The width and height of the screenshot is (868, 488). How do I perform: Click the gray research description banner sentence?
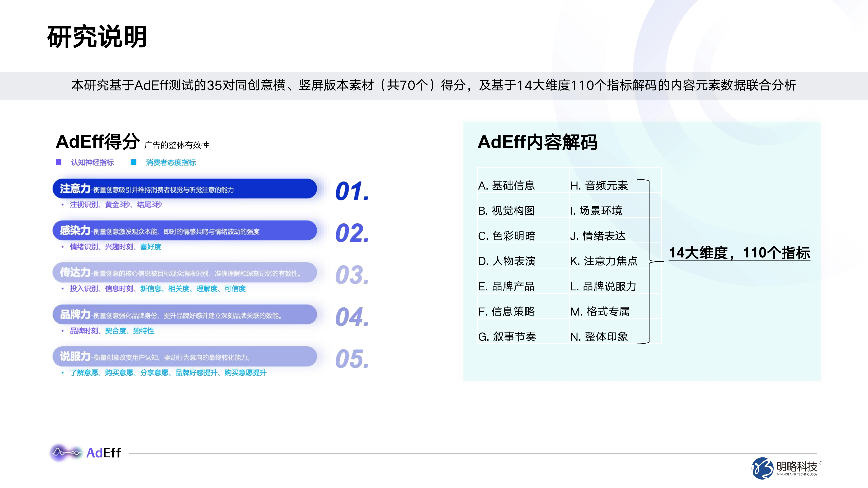[x=434, y=85]
